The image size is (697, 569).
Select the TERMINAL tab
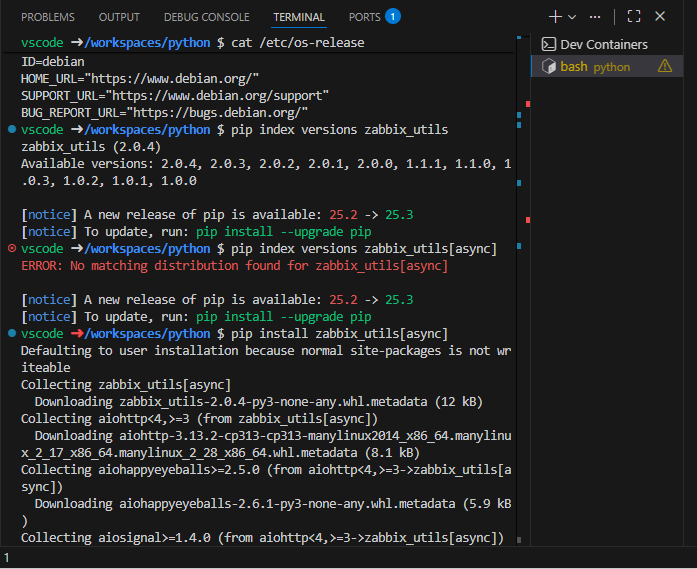coord(299,17)
